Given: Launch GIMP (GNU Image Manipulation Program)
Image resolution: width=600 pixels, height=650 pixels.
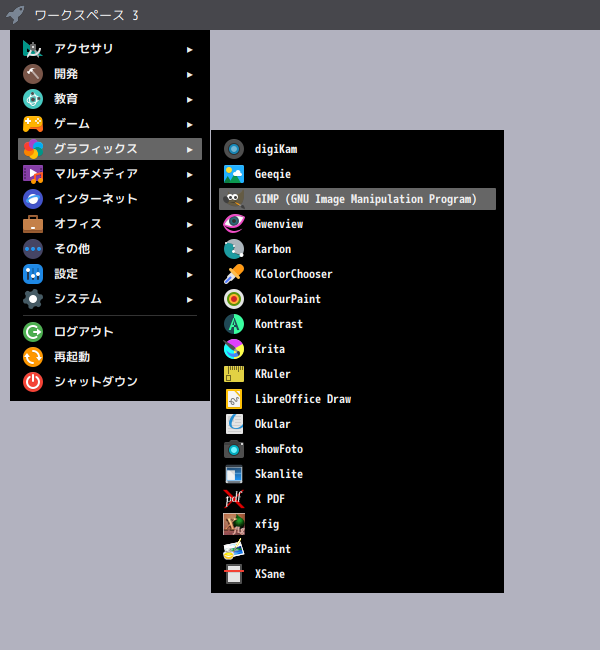Looking at the screenshot, I should point(357,199).
